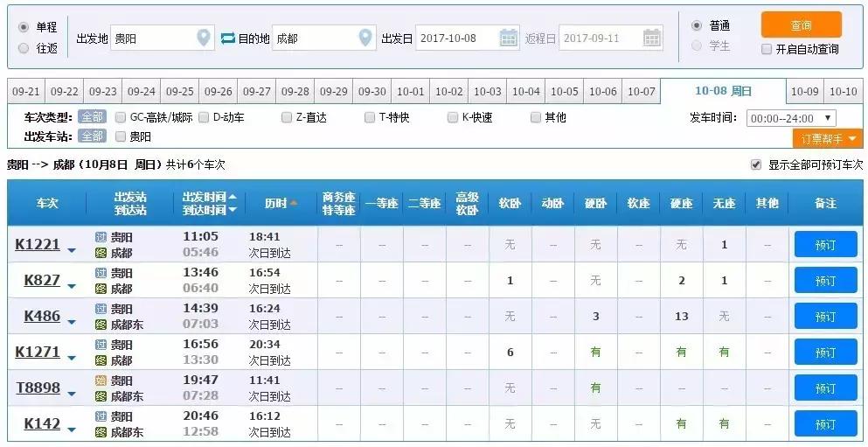Check the GC-高铁/城际 train type filter
Screen dimensions: 868x447
120,117
